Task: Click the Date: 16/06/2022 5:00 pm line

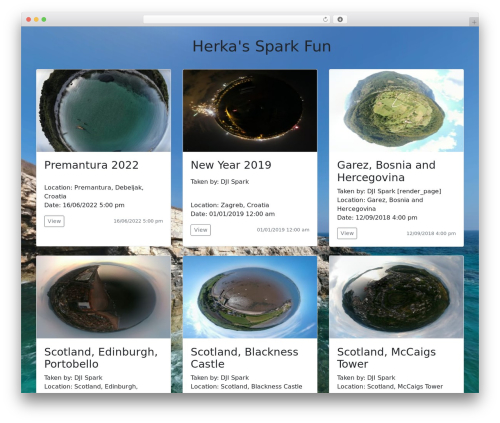Action: [x=84, y=205]
